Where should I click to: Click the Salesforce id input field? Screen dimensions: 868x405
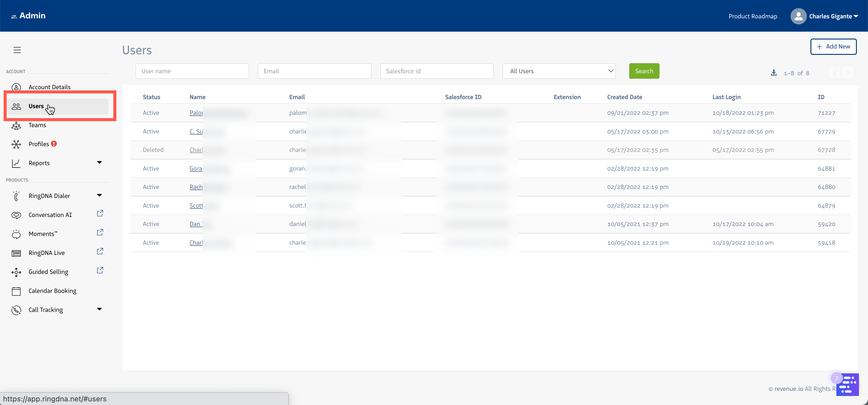(x=436, y=71)
